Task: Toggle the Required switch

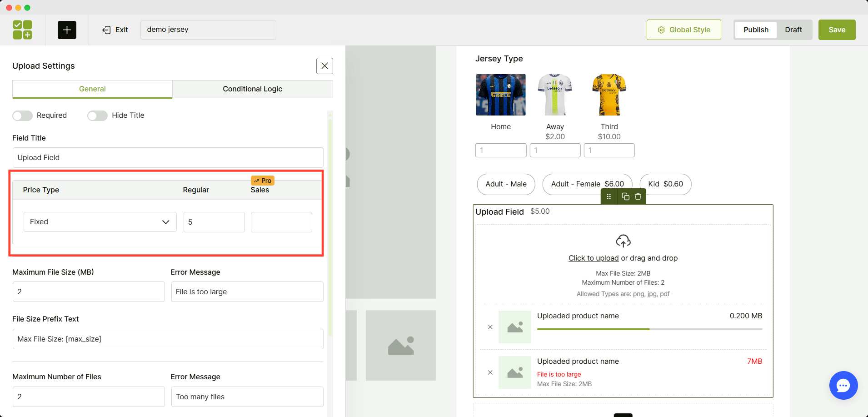Action: (x=23, y=116)
